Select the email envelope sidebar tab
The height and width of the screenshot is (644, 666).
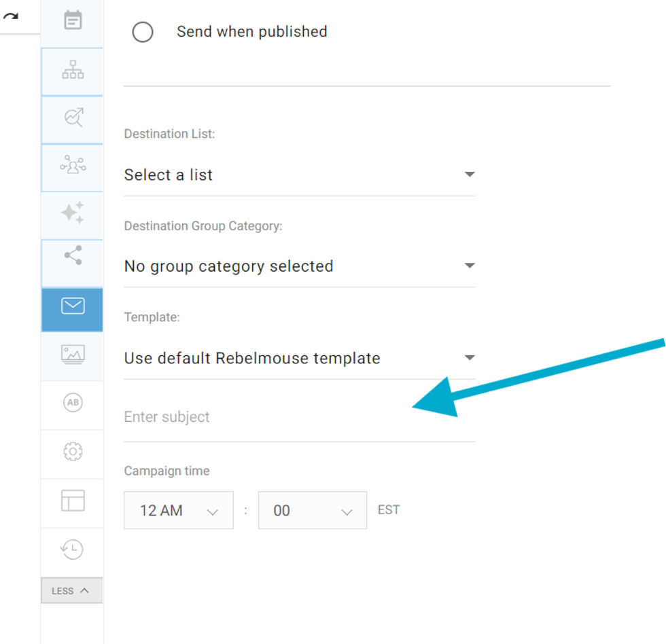(x=73, y=306)
